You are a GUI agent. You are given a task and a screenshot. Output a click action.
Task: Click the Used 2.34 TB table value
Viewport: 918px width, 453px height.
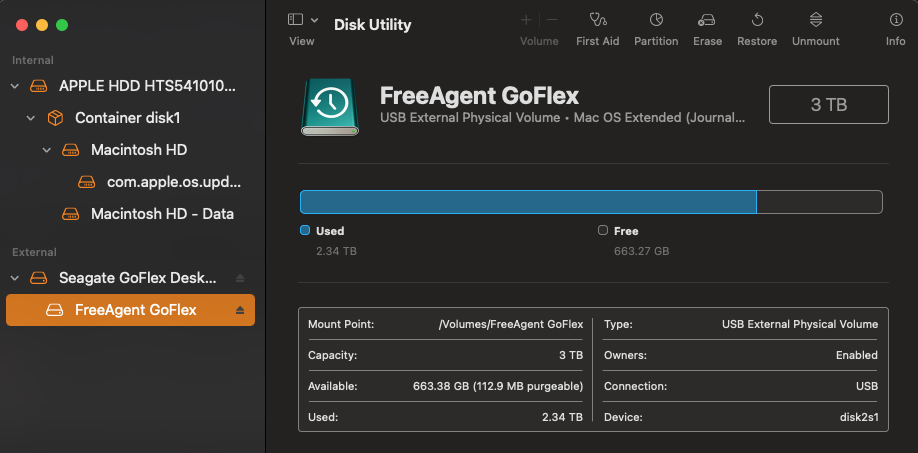563,418
